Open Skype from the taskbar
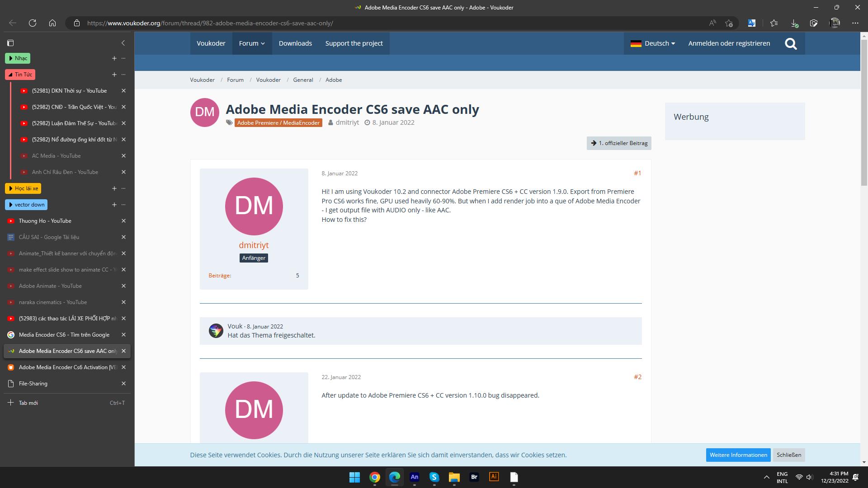This screenshot has height=488, width=868. tap(434, 477)
